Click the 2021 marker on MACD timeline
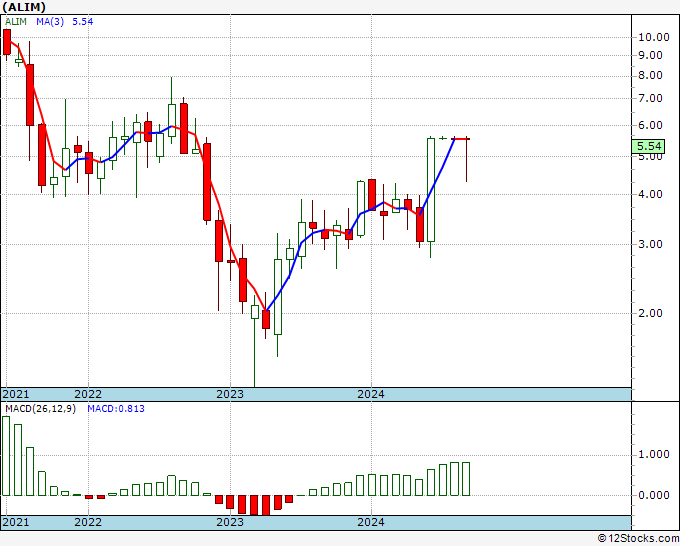 pos(16,522)
